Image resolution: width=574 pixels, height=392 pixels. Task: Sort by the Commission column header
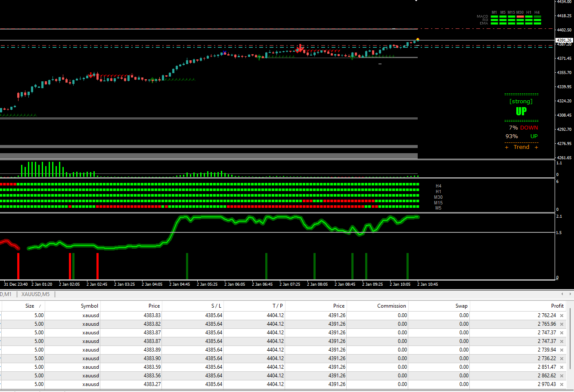coord(391,306)
